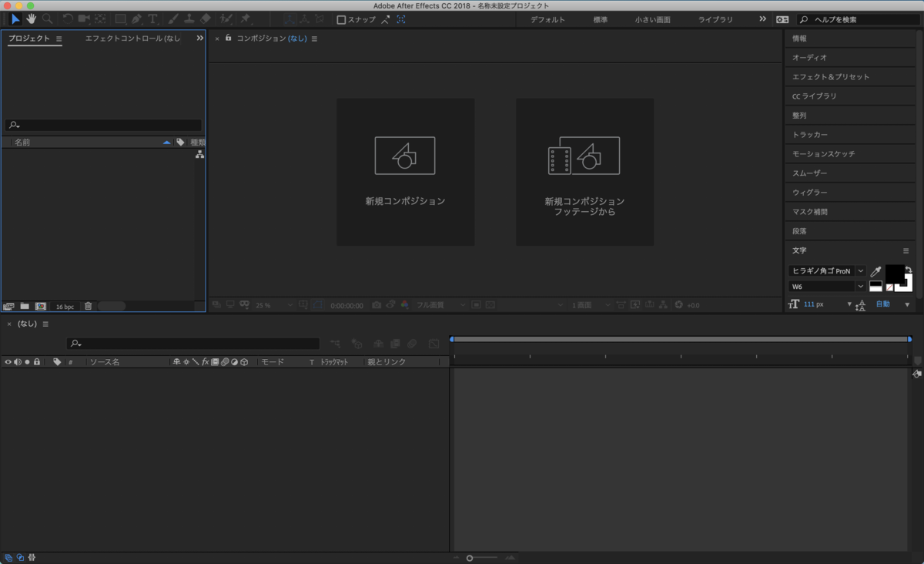Open the 25 % magnification dropdown
This screenshot has height=564, width=924.
click(x=274, y=305)
